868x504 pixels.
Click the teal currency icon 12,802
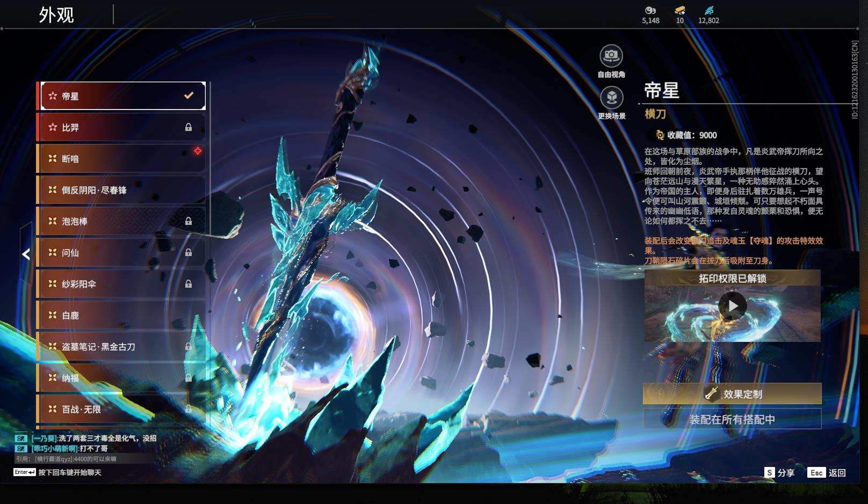[708, 10]
